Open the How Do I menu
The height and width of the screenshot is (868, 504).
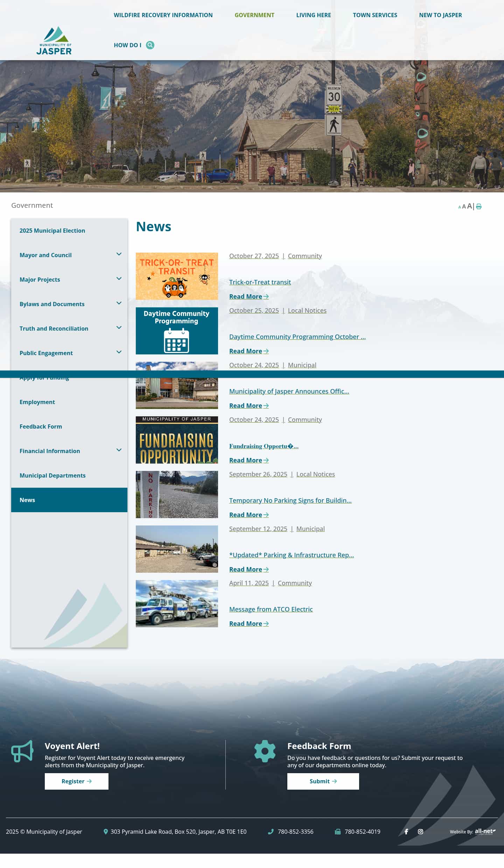[127, 45]
